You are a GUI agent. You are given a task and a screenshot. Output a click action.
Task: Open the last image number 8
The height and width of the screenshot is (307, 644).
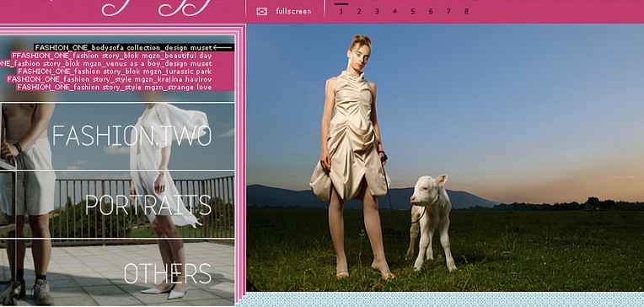coord(467,12)
